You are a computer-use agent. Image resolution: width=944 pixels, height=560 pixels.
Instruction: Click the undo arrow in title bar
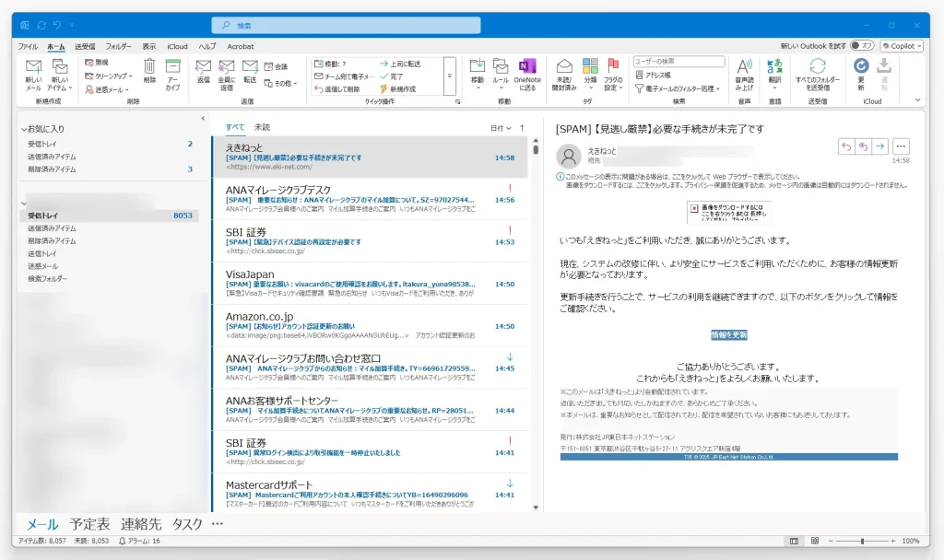[56, 25]
